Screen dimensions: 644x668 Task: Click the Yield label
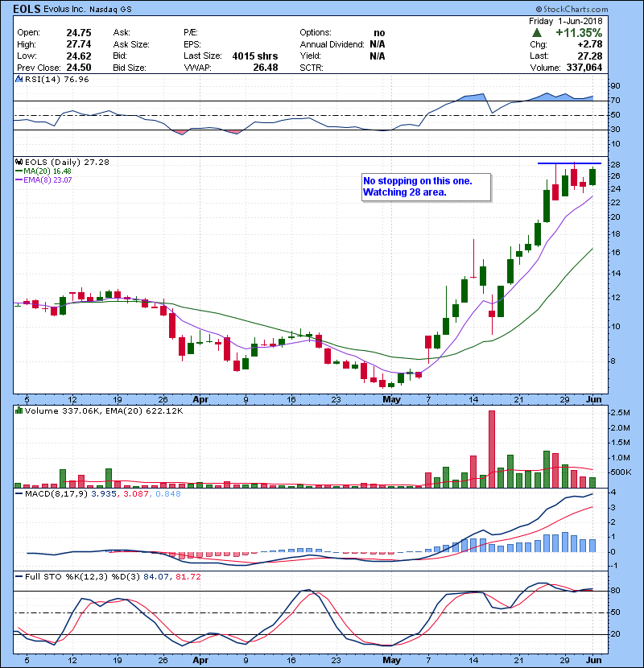pos(310,56)
